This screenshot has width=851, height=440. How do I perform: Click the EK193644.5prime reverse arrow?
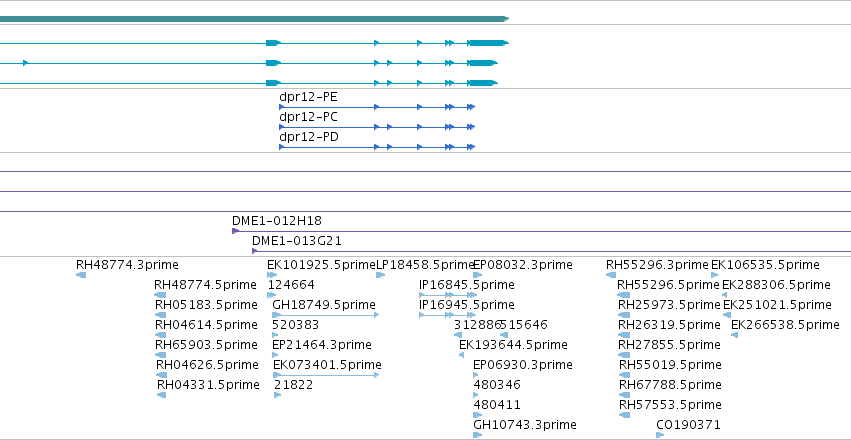[x=461, y=355]
